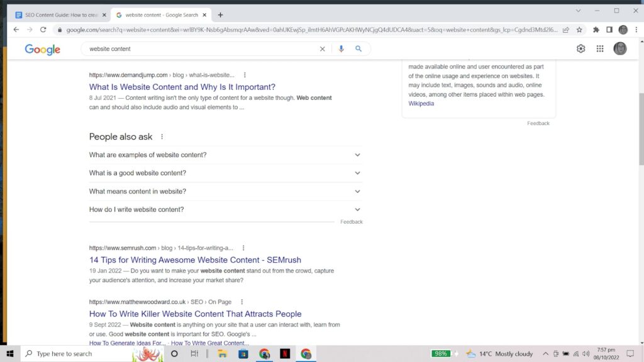The height and width of the screenshot is (362, 644).
Task: Open Windows Start menu
Action: [x=10, y=353]
